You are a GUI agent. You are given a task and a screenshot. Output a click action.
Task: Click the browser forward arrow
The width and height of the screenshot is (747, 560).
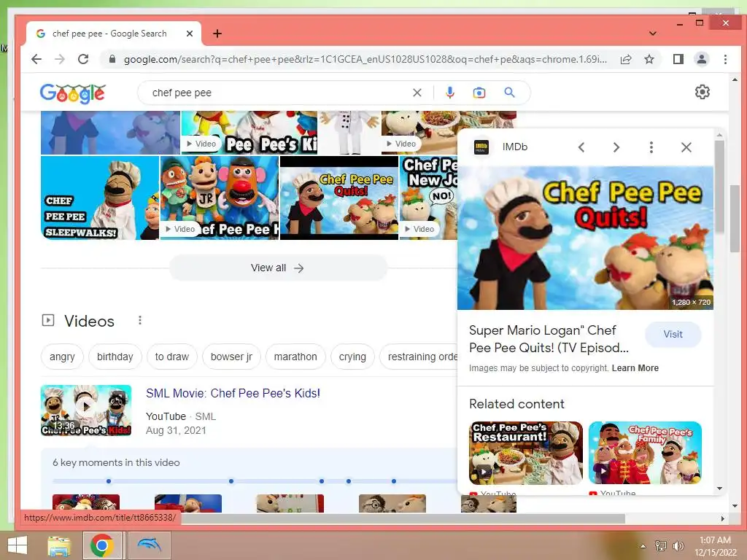click(60, 59)
